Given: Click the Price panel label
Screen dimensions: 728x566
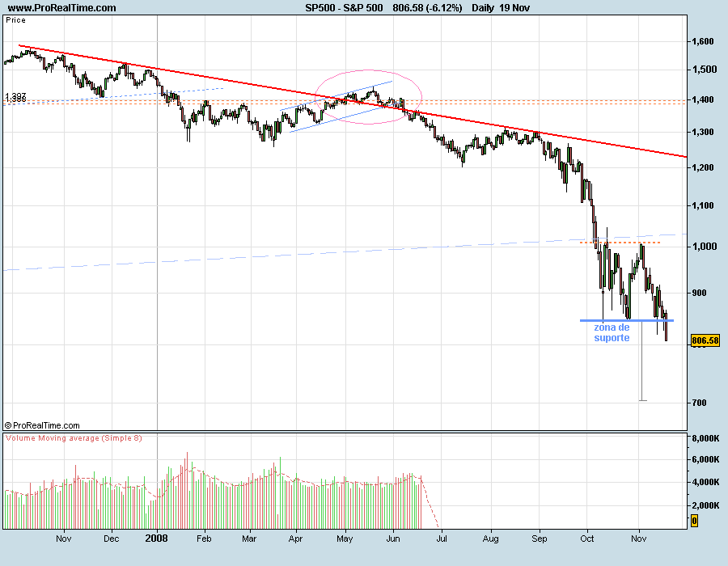Looking at the screenshot, I should [16, 20].
